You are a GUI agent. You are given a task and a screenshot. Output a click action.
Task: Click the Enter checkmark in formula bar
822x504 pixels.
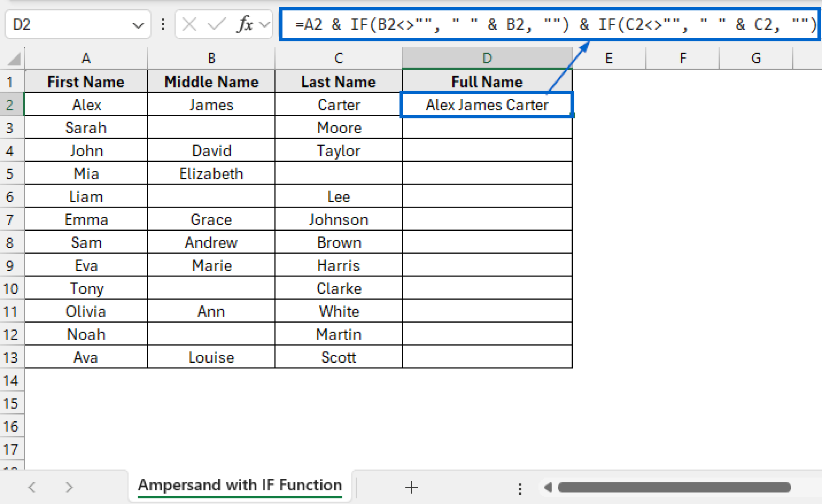217,24
